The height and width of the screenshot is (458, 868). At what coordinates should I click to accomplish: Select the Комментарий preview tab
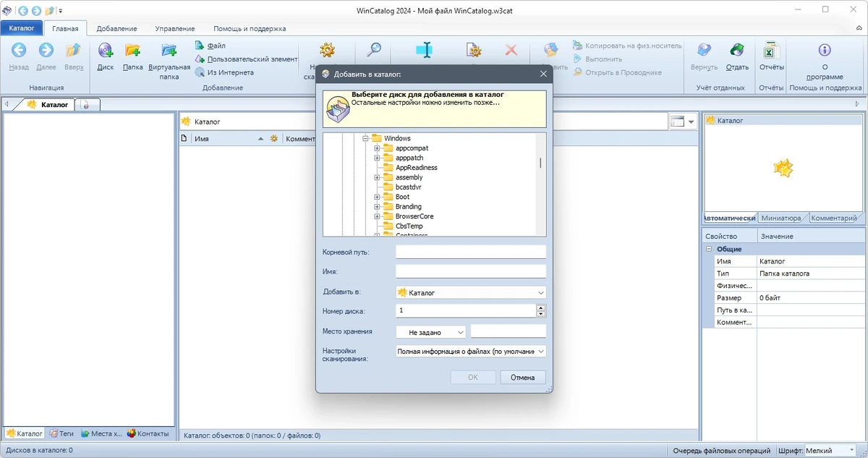click(x=834, y=218)
